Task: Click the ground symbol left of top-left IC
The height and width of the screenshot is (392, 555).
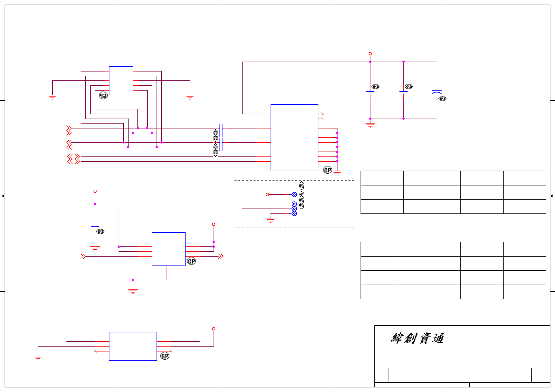Action: point(52,97)
